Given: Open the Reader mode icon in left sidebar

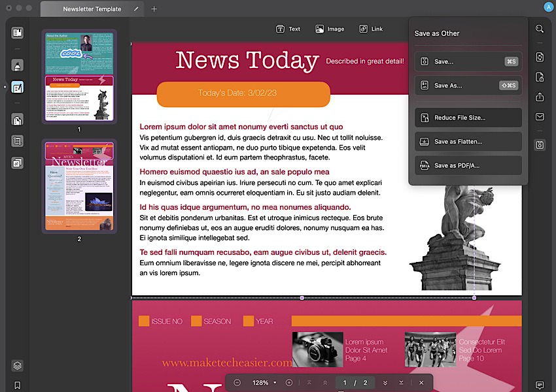Looking at the screenshot, I should pos(18,33).
